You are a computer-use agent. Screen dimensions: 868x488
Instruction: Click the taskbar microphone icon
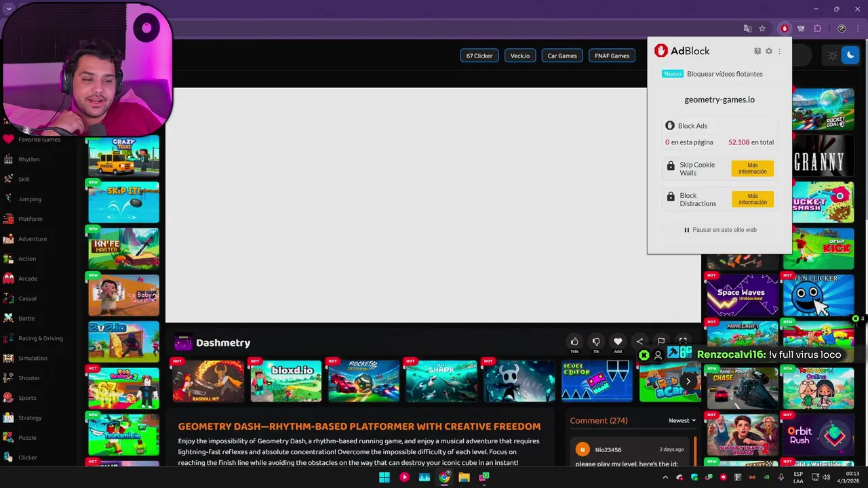[781, 477]
